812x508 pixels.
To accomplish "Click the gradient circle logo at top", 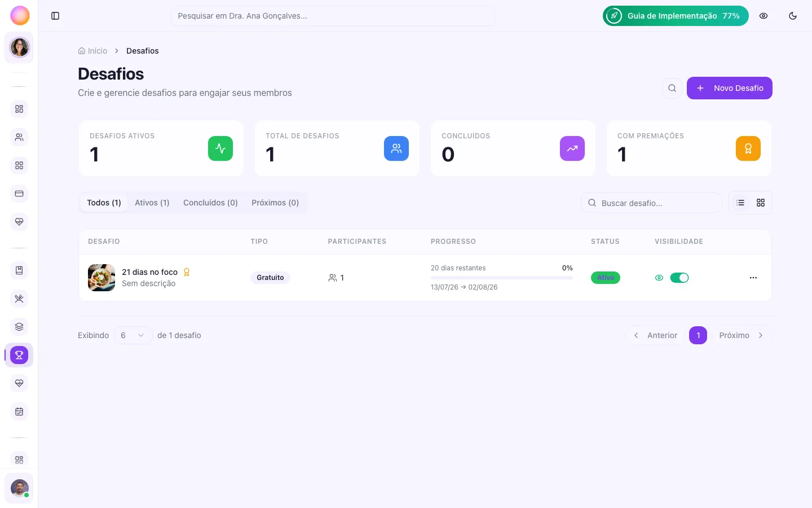I will 20,16.
